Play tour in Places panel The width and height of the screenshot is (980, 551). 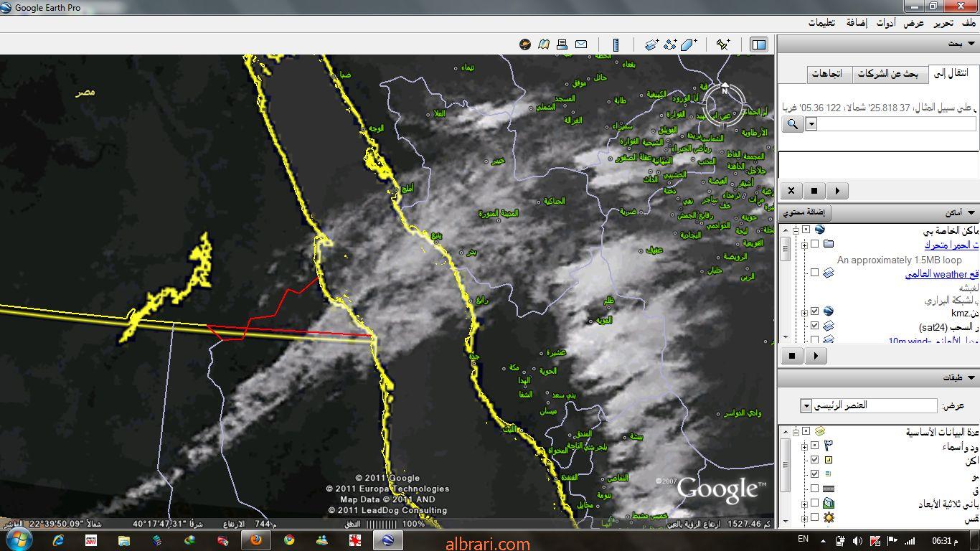point(816,355)
